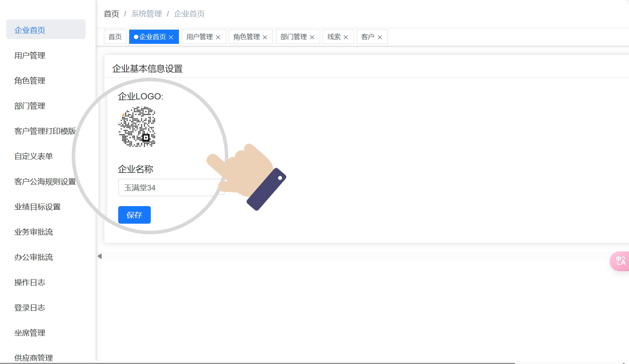The image size is (629, 364).
Task: Open 用户管理 in the sidebar
Action: pos(30,56)
